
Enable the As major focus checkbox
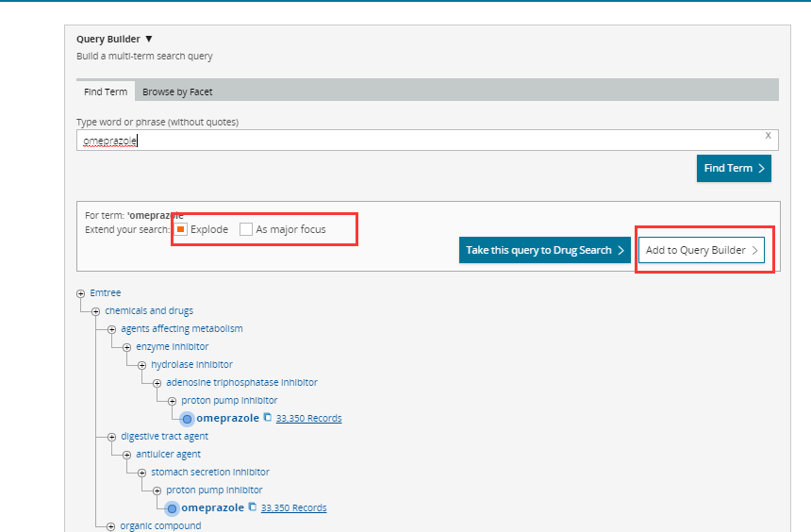coord(246,229)
